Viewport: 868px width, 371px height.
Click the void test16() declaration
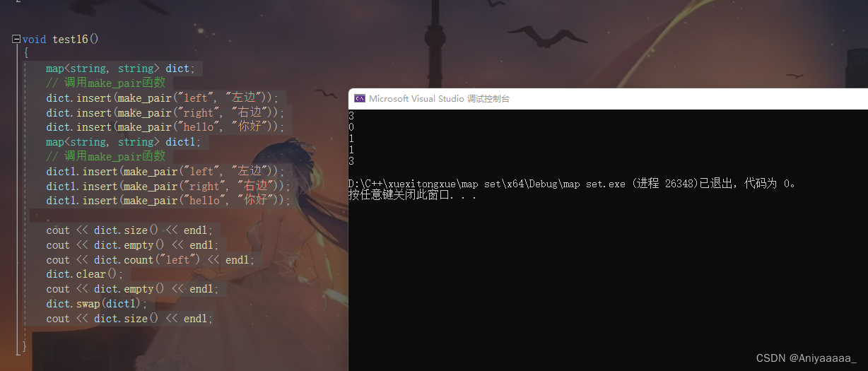61,40
